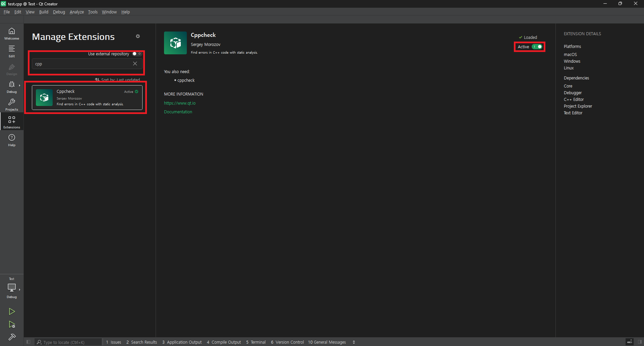Viewport: 644px width, 346px height.
Task: Show the General Messages pane
Action: tap(327, 342)
